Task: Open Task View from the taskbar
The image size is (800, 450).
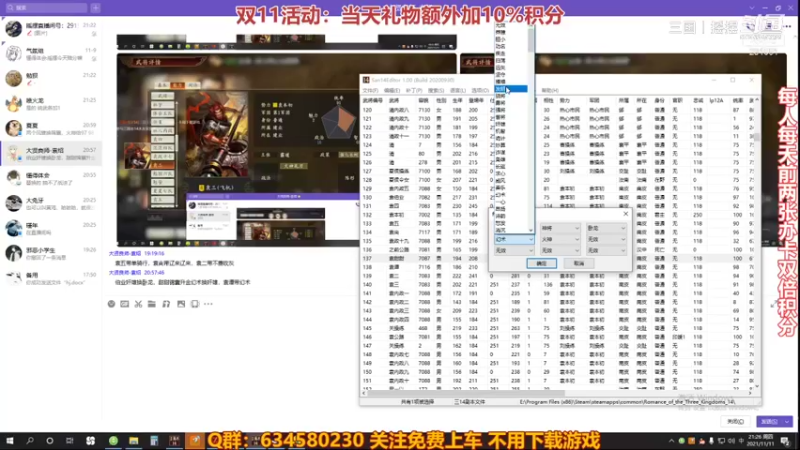Action: coord(69,440)
